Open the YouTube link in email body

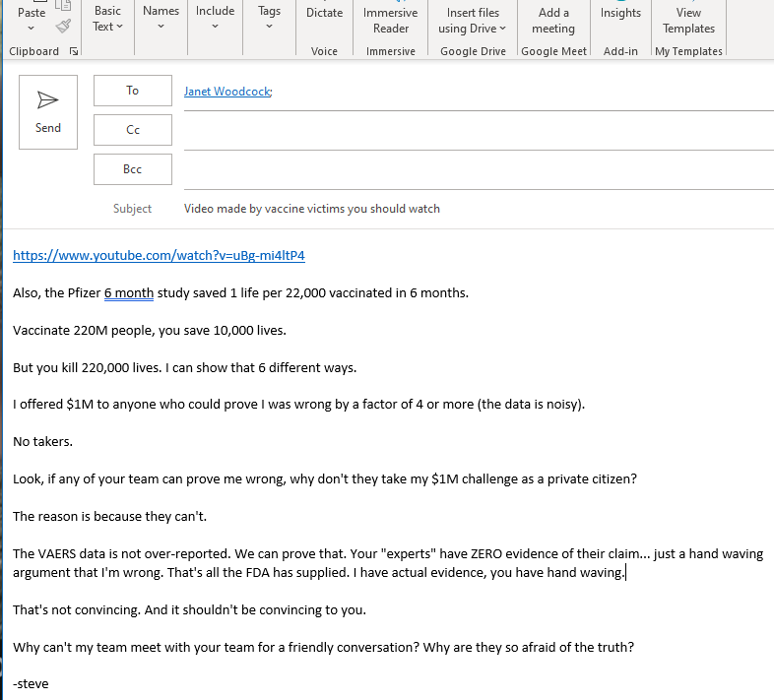point(159,256)
